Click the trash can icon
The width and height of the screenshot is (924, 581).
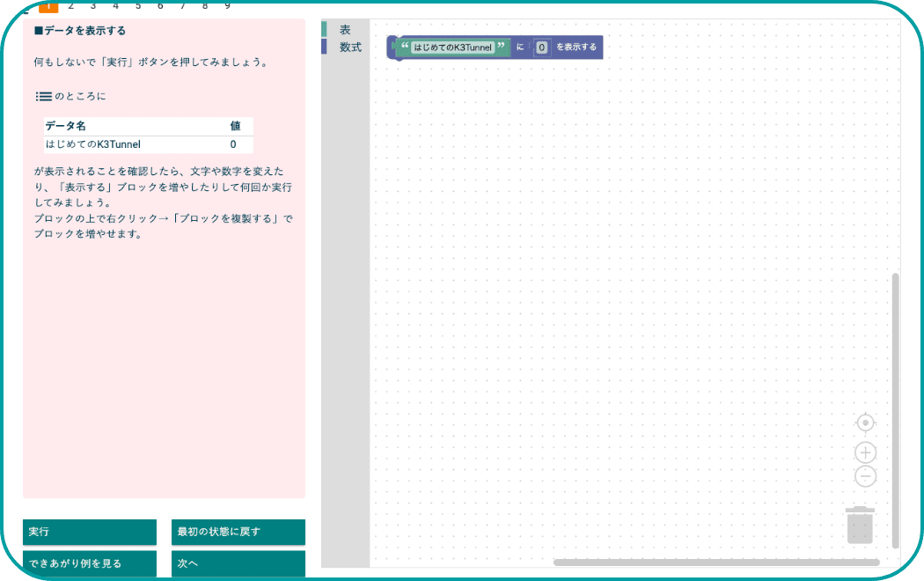pos(860,526)
